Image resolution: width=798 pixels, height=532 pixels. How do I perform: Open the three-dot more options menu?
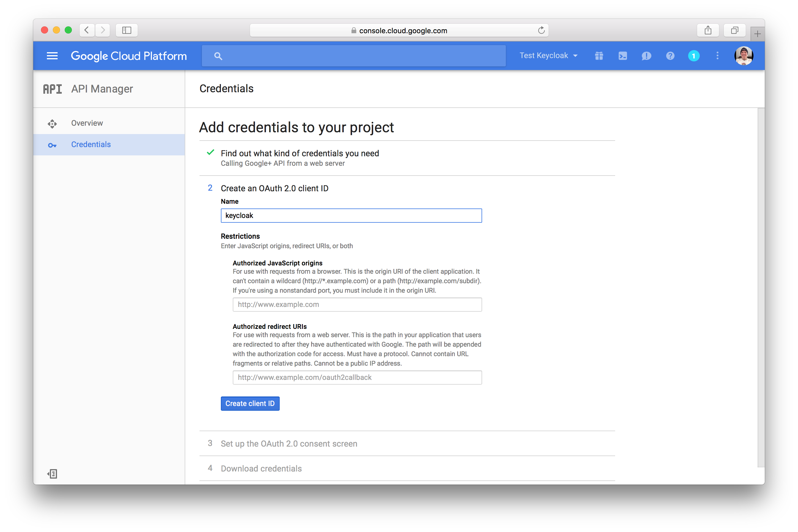pos(717,56)
